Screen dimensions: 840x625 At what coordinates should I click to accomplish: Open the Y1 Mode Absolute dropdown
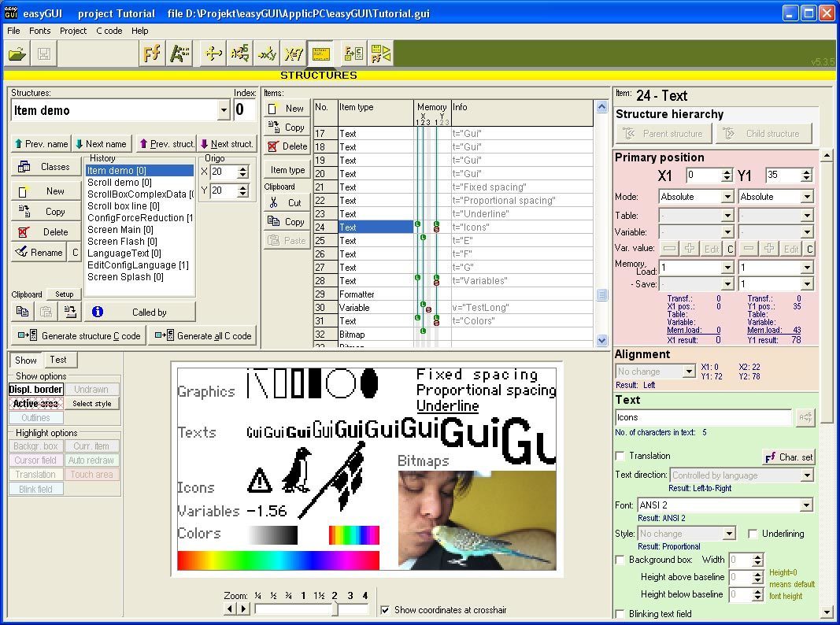807,197
